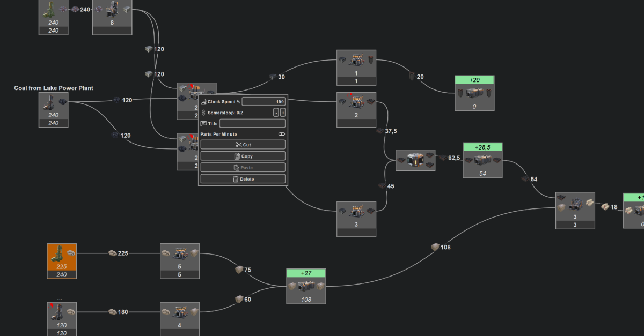Screen dimensions: 644x336
Task: Click the constructor node with count 4
Action: [180, 319]
